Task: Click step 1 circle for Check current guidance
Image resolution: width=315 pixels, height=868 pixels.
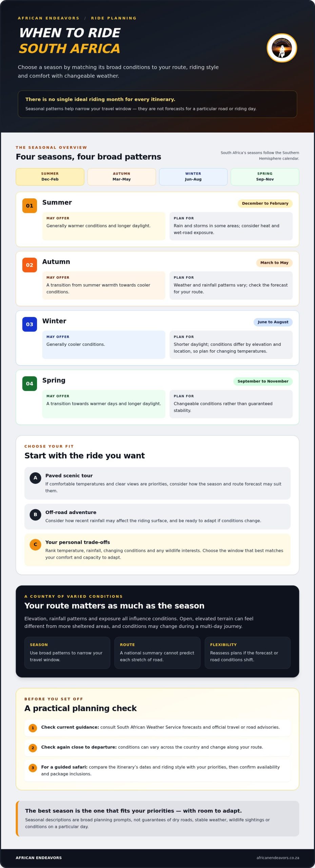Action: click(x=33, y=728)
